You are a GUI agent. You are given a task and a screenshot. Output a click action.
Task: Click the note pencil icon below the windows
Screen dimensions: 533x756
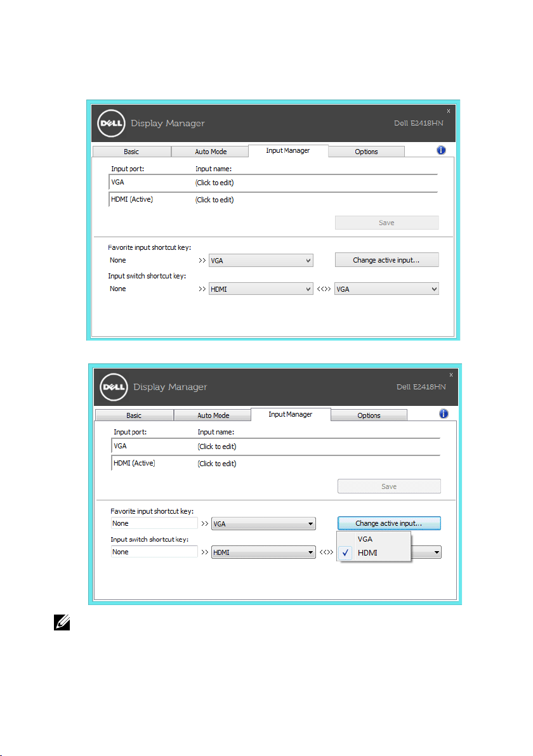tap(62, 622)
